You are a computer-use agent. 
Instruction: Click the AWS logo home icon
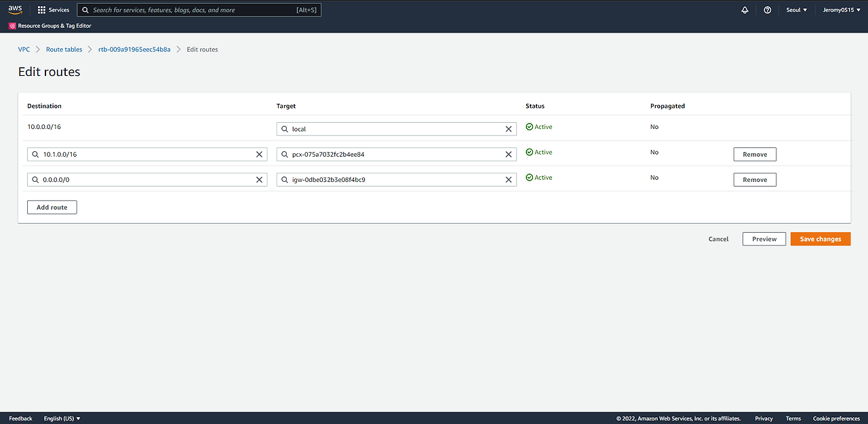(x=15, y=9)
